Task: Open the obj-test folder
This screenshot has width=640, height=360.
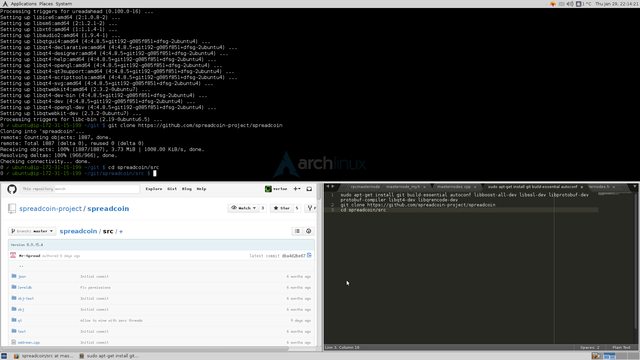Action: point(26,299)
